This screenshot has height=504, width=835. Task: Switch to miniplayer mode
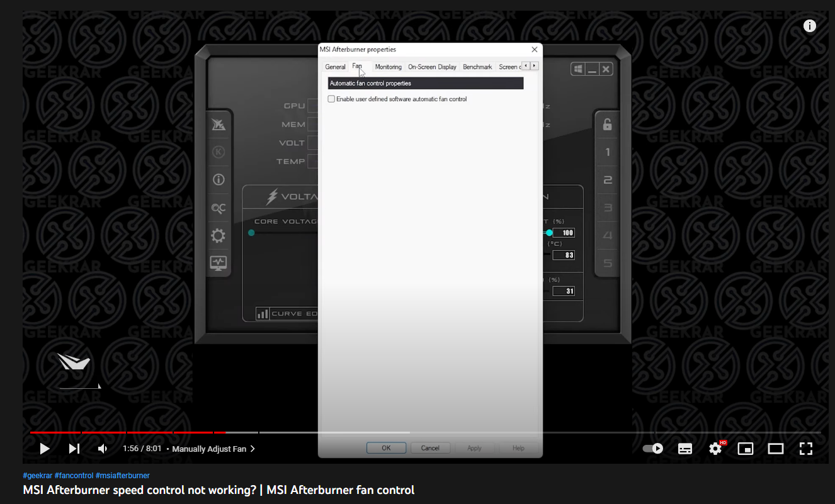(x=746, y=449)
